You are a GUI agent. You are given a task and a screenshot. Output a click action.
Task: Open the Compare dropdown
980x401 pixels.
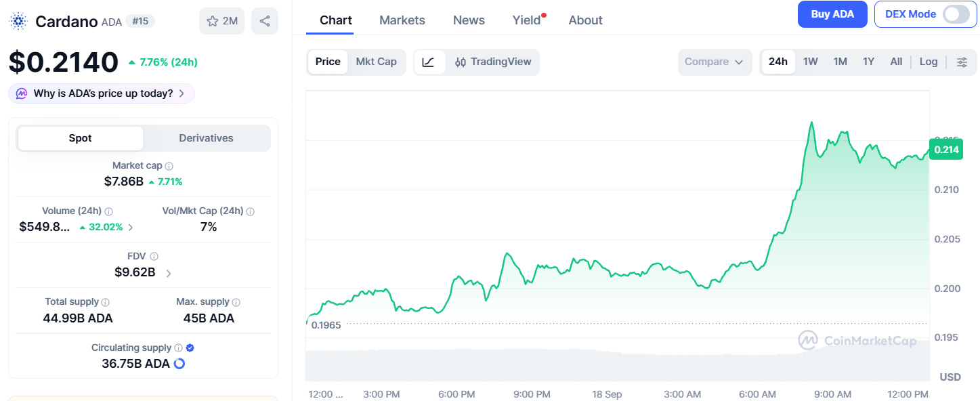pyautogui.click(x=715, y=62)
